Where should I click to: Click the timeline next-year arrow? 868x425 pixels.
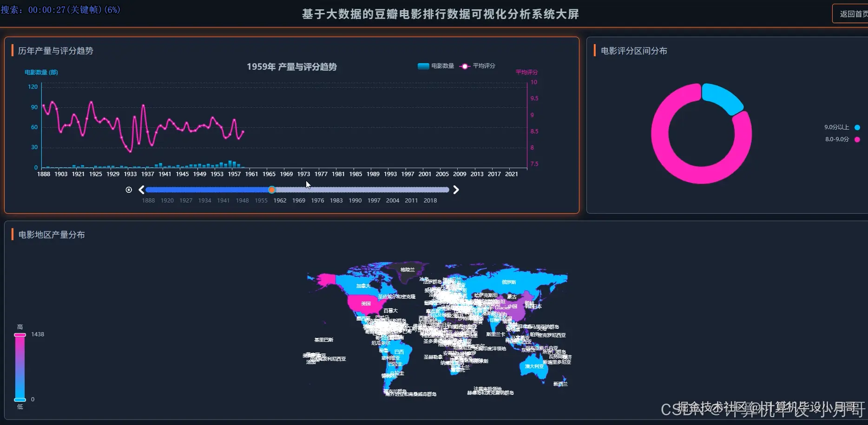[x=456, y=190]
